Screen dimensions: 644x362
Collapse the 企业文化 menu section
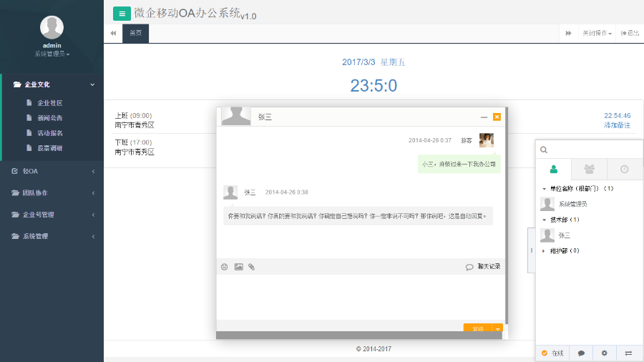pyautogui.click(x=54, y=84)
